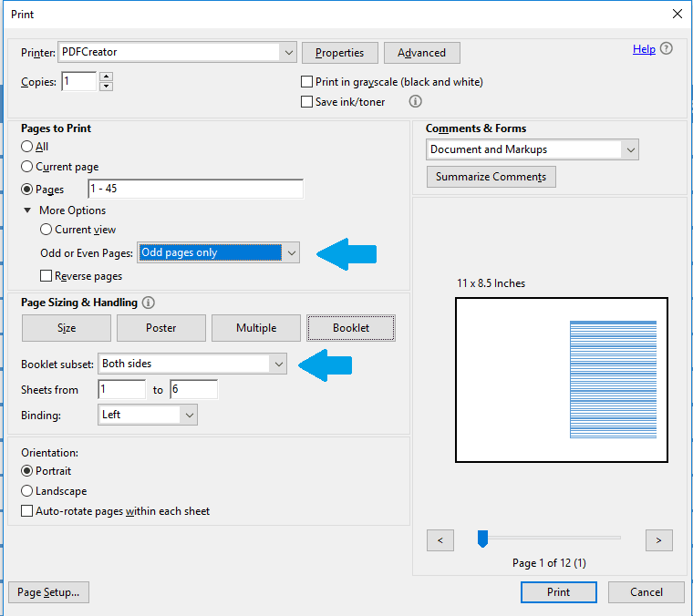Screen dimensions: 693x616
Task: Click the preview page slider handle
Action: tap(482, 539)
